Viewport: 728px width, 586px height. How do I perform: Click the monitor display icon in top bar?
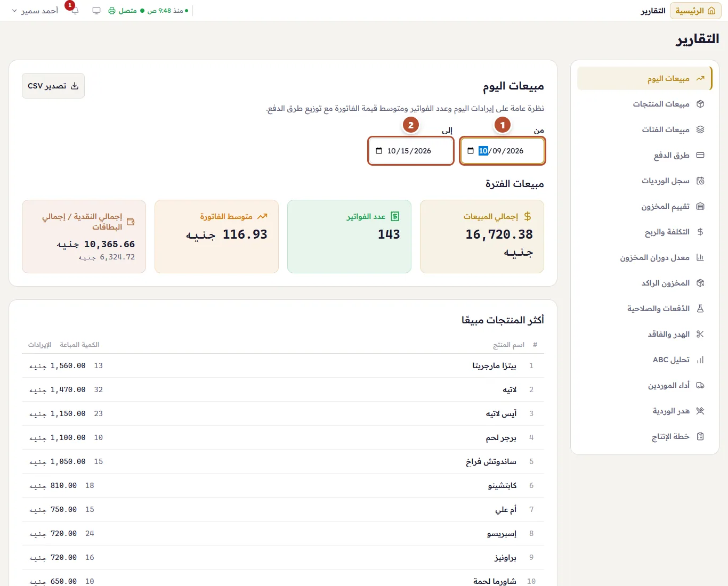pos(96,11)
